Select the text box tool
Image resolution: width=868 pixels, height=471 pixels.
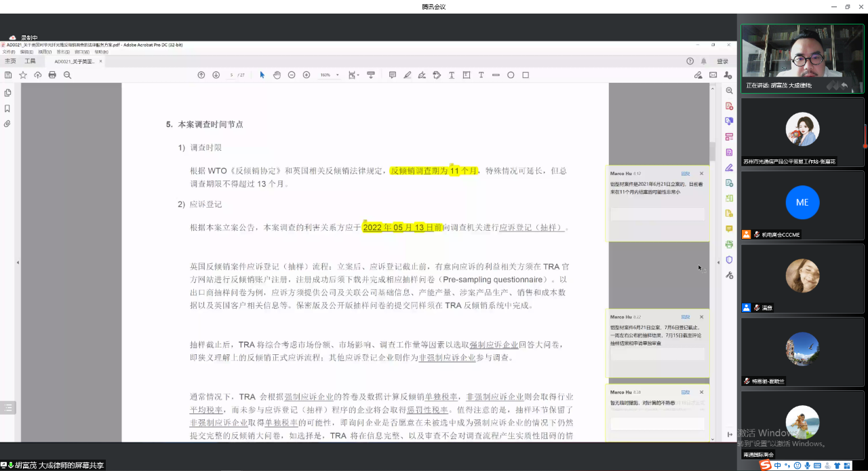pos(467,75)
